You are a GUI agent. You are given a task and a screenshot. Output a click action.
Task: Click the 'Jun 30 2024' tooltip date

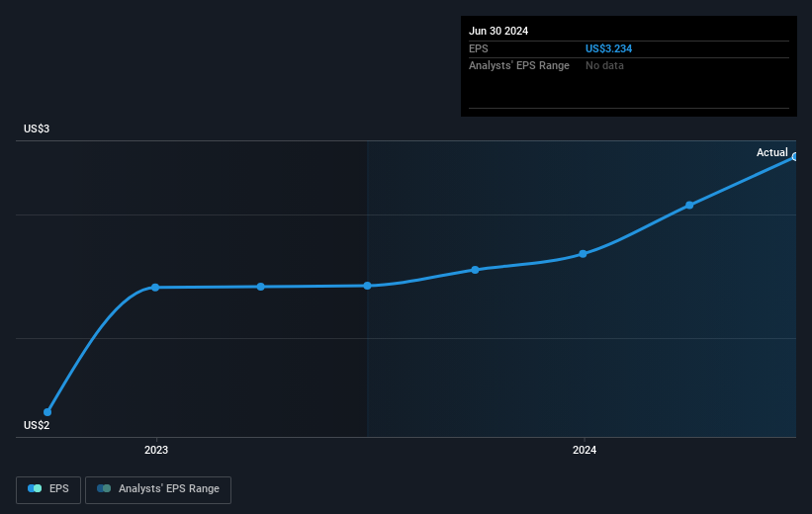coord(498,31)
